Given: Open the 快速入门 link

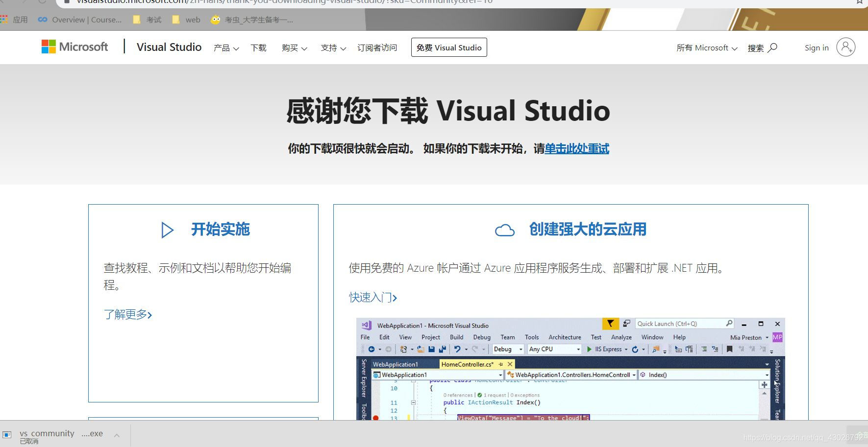Looking at the screenshot, I should [x=373, y=297].
